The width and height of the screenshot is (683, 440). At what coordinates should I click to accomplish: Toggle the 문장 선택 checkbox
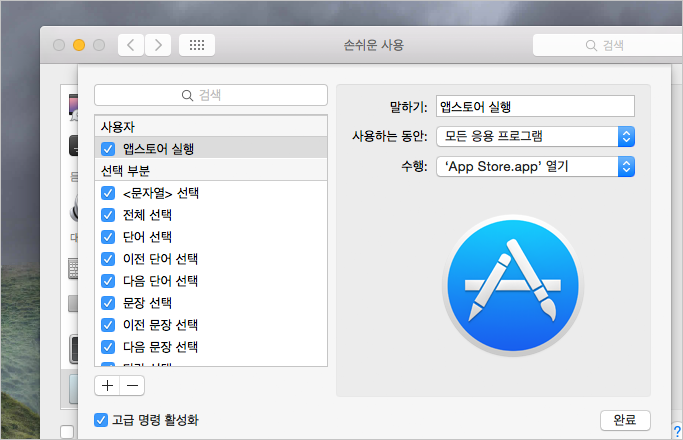[108, 303]
